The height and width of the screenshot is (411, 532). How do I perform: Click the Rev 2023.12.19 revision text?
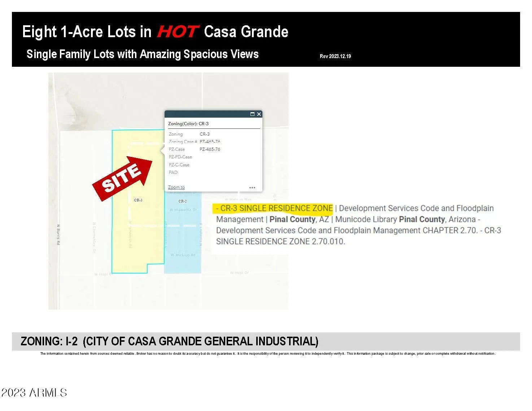335,56
